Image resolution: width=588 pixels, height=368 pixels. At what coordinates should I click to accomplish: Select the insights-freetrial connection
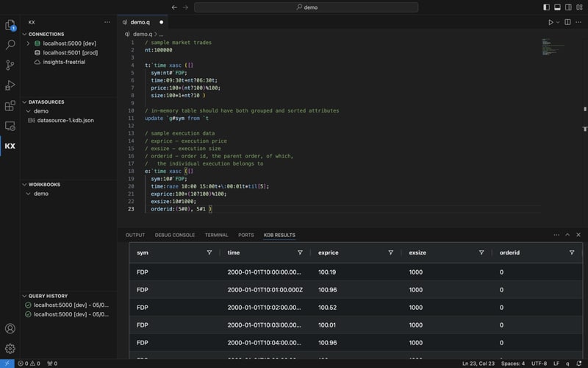64,62
